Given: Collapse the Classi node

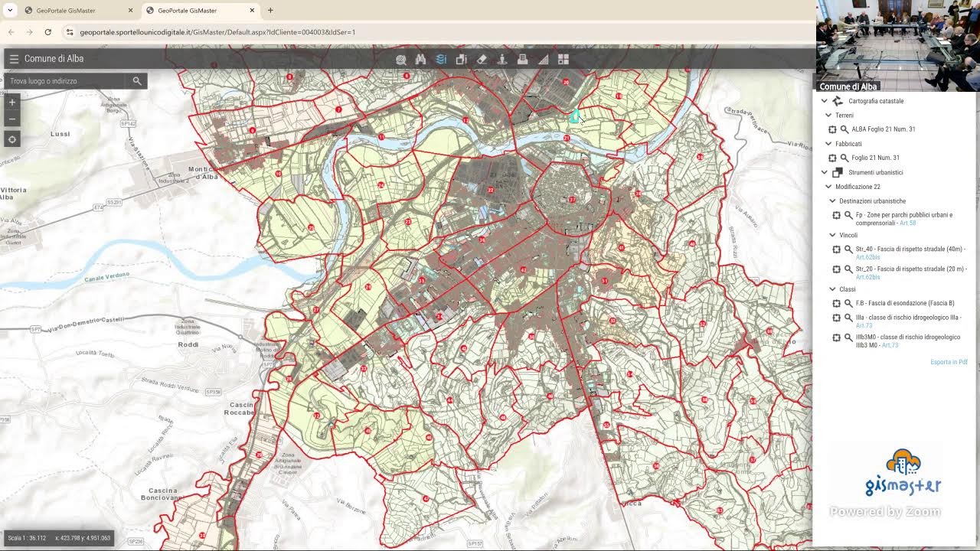Looking at the screenshot, I should (832, 289).
